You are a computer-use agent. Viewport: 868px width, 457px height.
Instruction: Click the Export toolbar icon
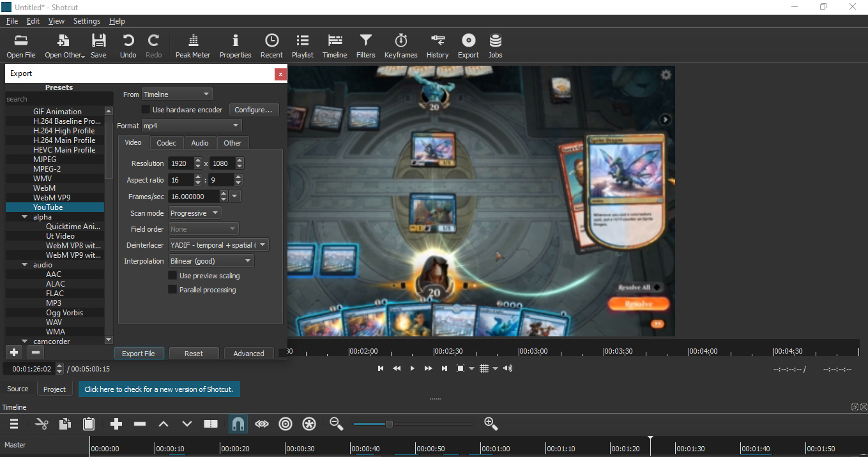pyautogui.click(x=468, y=46)
